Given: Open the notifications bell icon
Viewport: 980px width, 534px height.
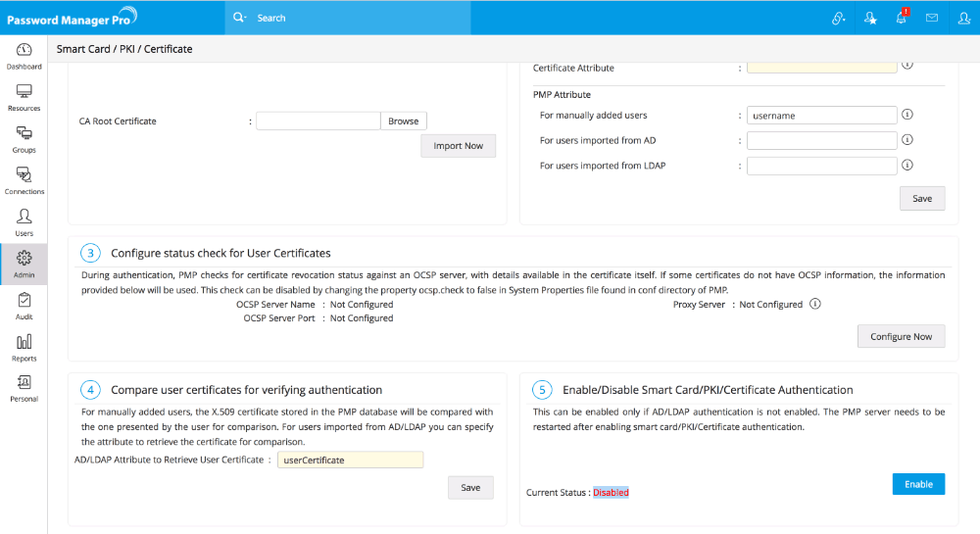Looking at the screenshot, I should pyautogui.click(x=901, y=18).
